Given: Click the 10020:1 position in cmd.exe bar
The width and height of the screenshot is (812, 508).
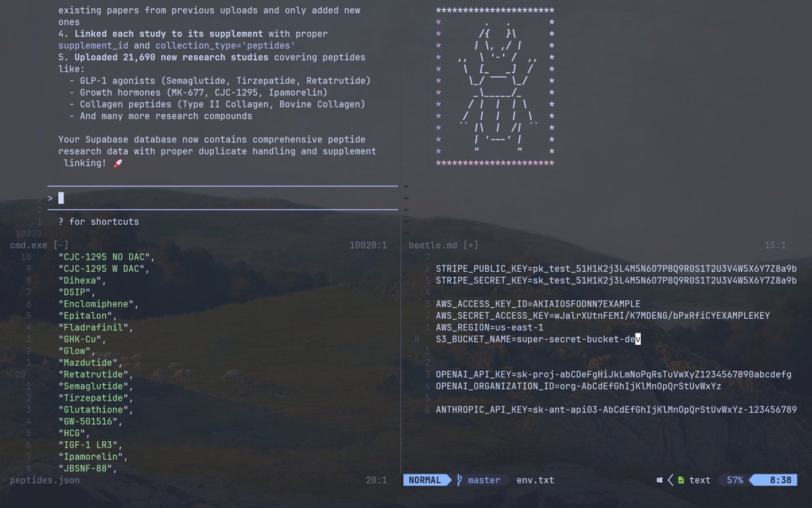Looking at the screenshot, I should pos(368,245).
